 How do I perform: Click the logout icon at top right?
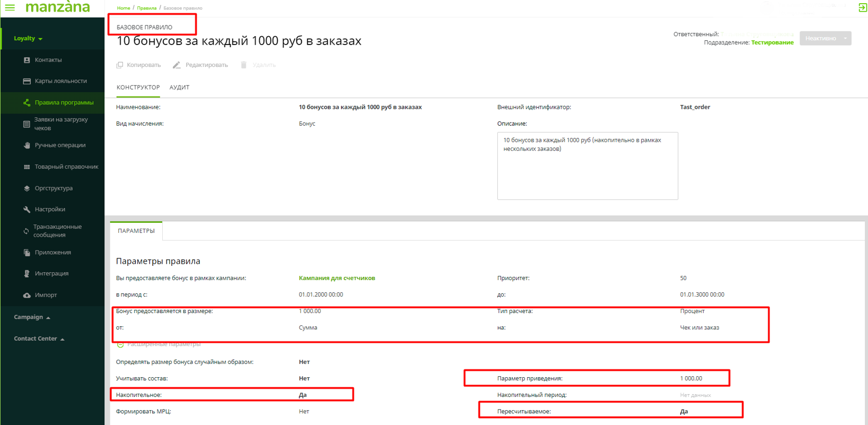coord(862,7)
